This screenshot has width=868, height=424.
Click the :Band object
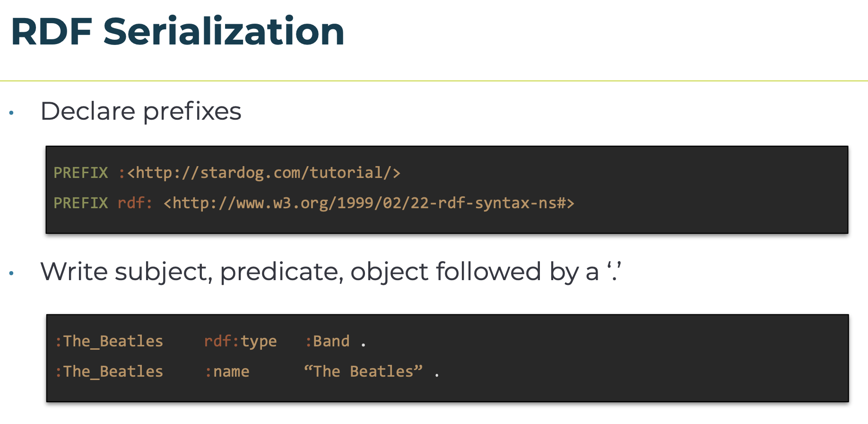pos(328,341)
